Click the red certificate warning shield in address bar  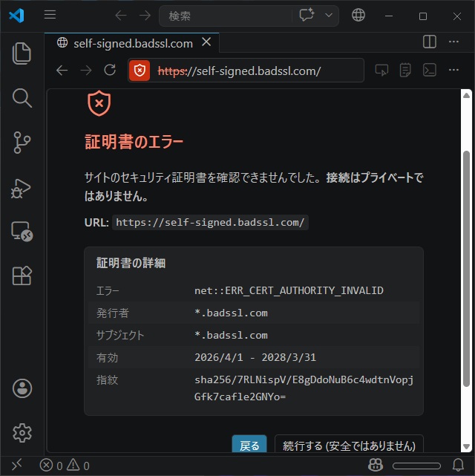click(139, 71)
